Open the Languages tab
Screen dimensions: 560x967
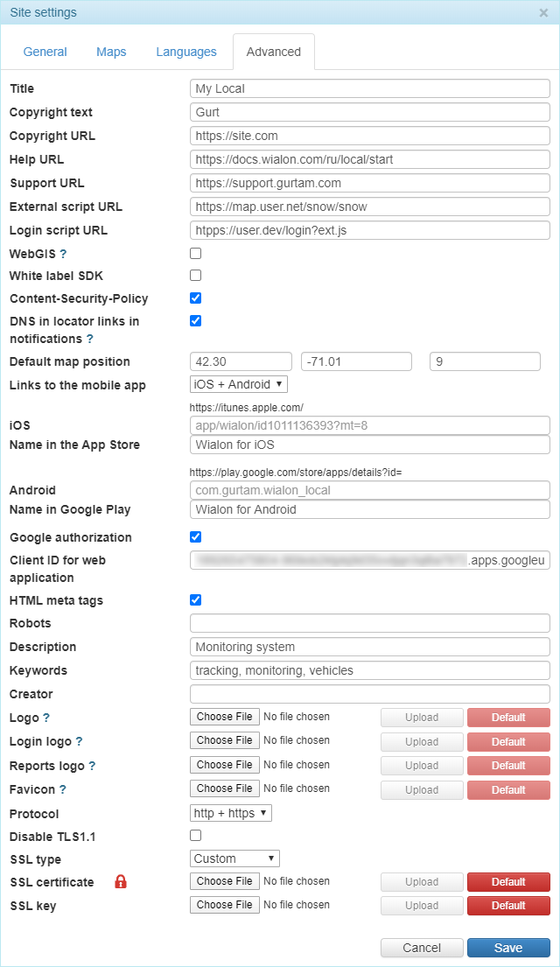(186, 52)
